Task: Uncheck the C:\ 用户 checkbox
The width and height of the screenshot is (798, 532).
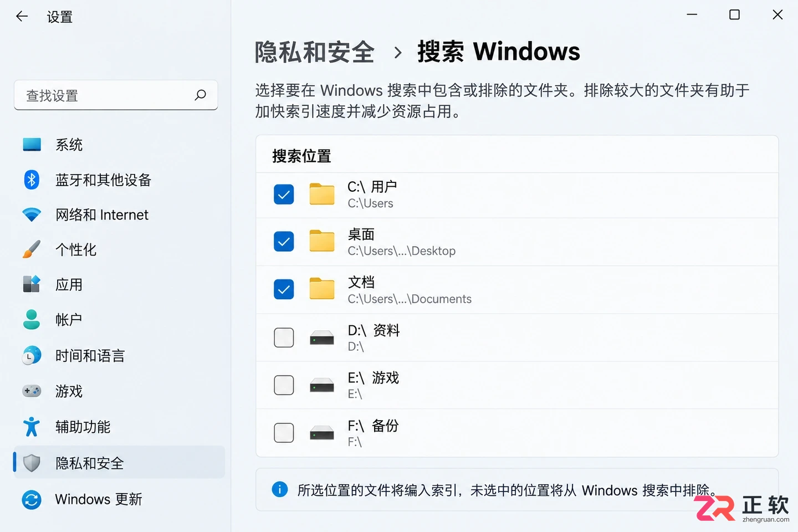Action: [x=284, y=194]
